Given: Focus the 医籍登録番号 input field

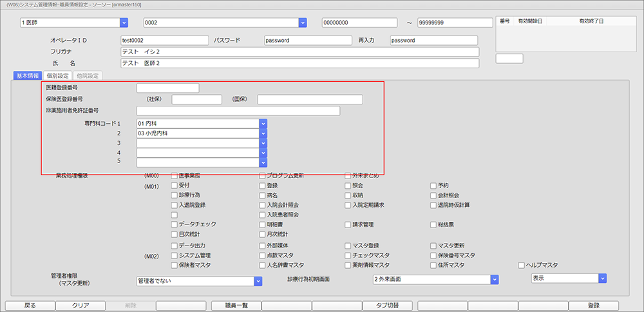Looking at the screenshot, I should click(167, 88).
